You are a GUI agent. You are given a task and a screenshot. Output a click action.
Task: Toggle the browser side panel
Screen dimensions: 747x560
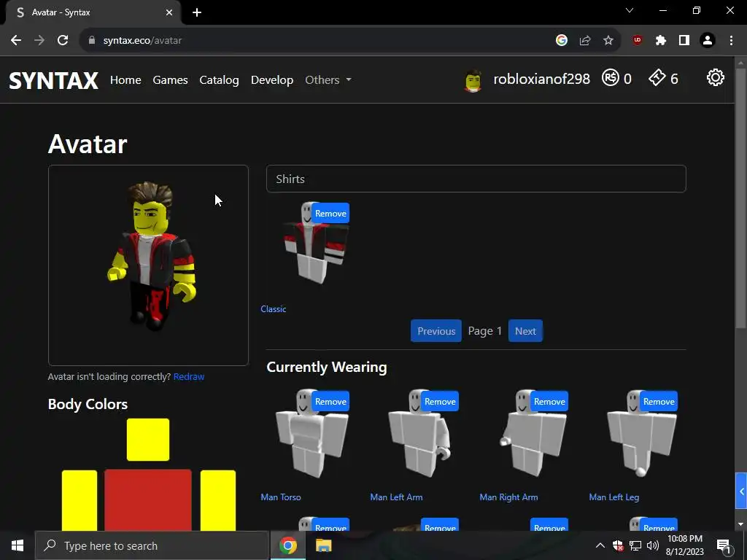pyautogui.click(x=684, y=41)
